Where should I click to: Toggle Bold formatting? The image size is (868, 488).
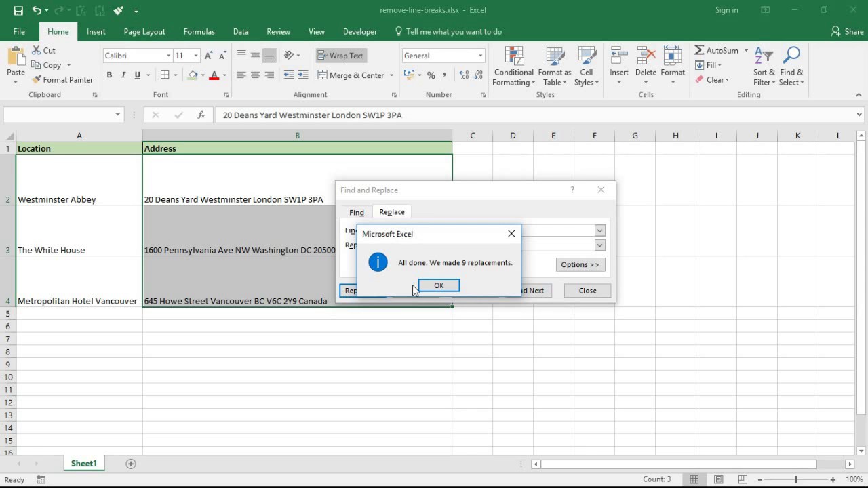[109, 75]
